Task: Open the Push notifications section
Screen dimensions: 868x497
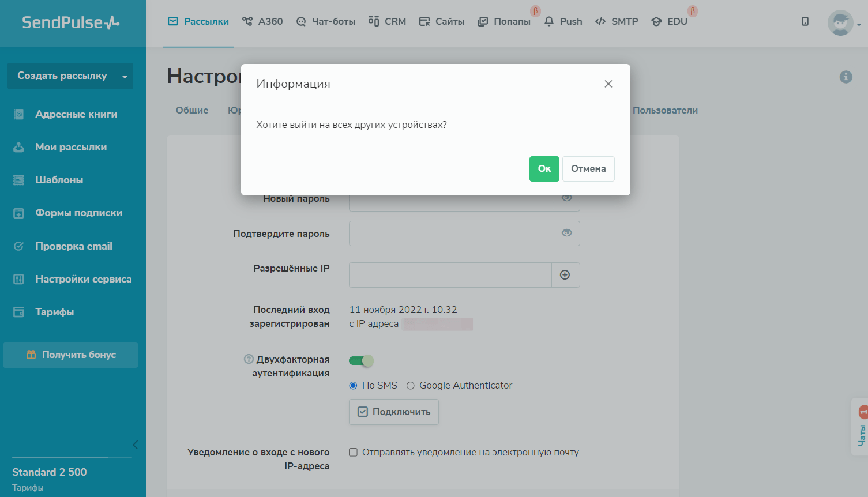Action: click(563, 22)
